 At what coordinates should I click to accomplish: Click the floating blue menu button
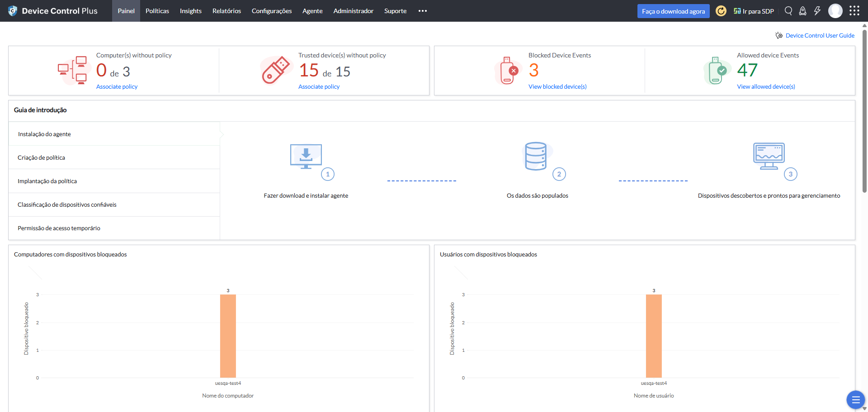click(855, 400)
